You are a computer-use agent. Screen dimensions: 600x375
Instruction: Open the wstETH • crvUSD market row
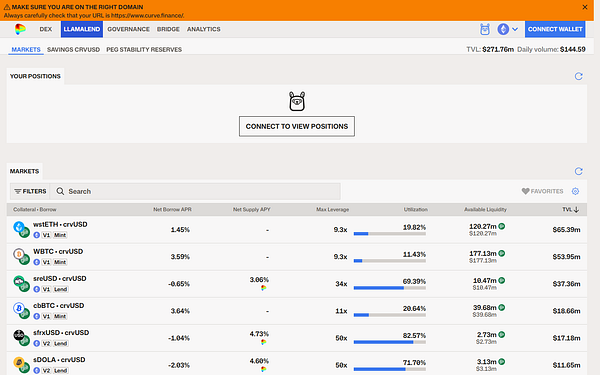point(297,230)
